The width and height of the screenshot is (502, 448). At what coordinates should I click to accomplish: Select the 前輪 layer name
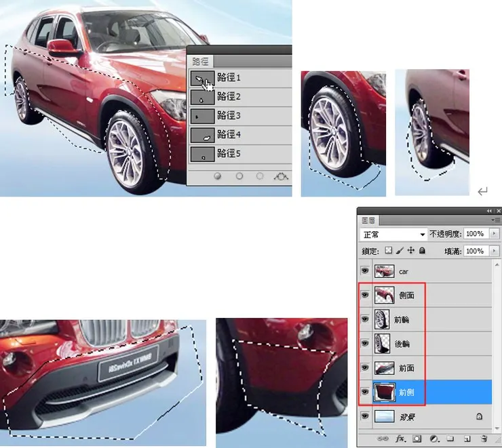(402, 319)
